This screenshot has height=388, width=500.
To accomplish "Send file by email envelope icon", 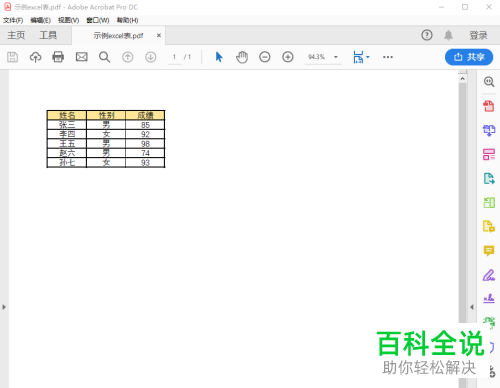I will click(x=81, y=57).
